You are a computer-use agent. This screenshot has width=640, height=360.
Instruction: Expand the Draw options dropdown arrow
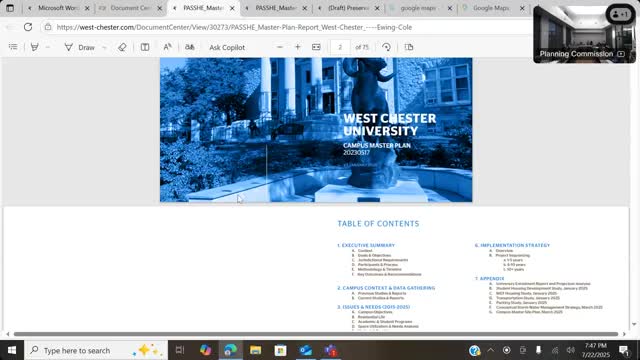pos(104,47)
